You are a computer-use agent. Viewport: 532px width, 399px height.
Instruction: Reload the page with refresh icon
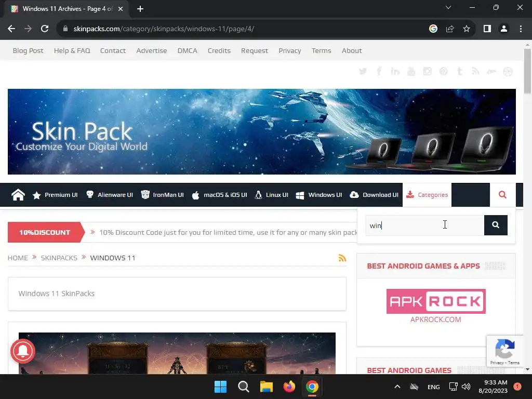[45, 29]
